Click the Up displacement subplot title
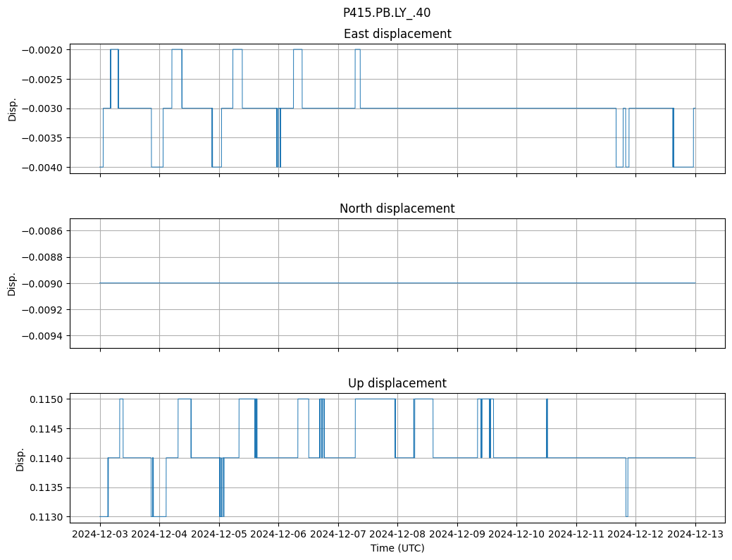This screenshot has height=560, width=732. (397, 383)
